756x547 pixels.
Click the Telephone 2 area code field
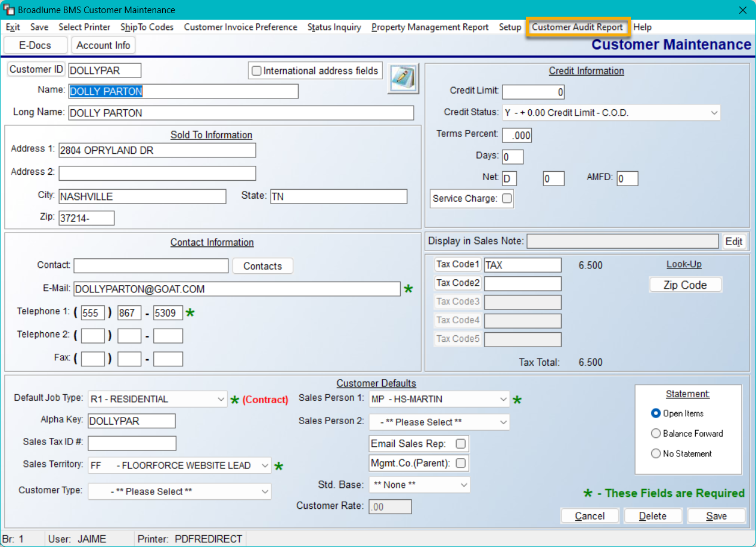pyautogui.click(x=93, y=336)
